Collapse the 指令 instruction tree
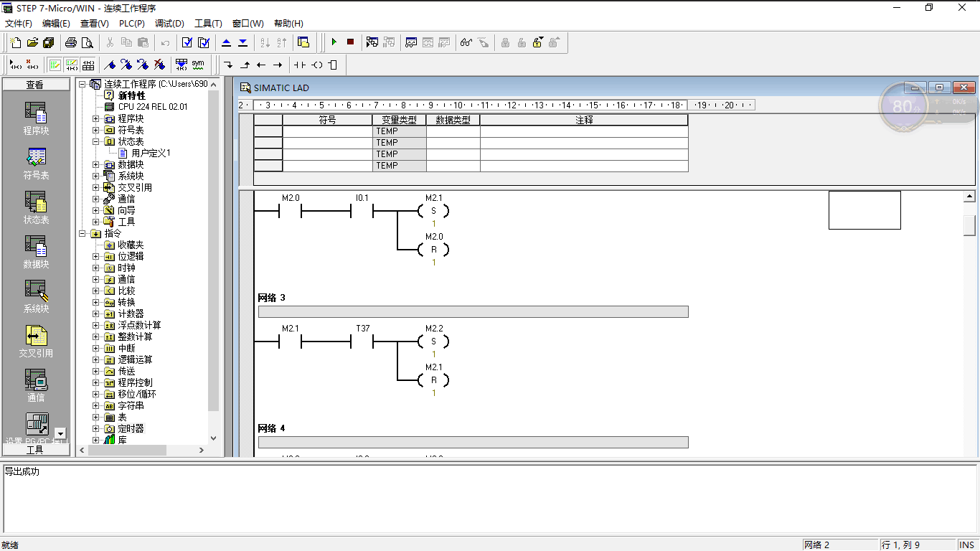The height and width of the screenshot is (551, 980). pos(83,233)
